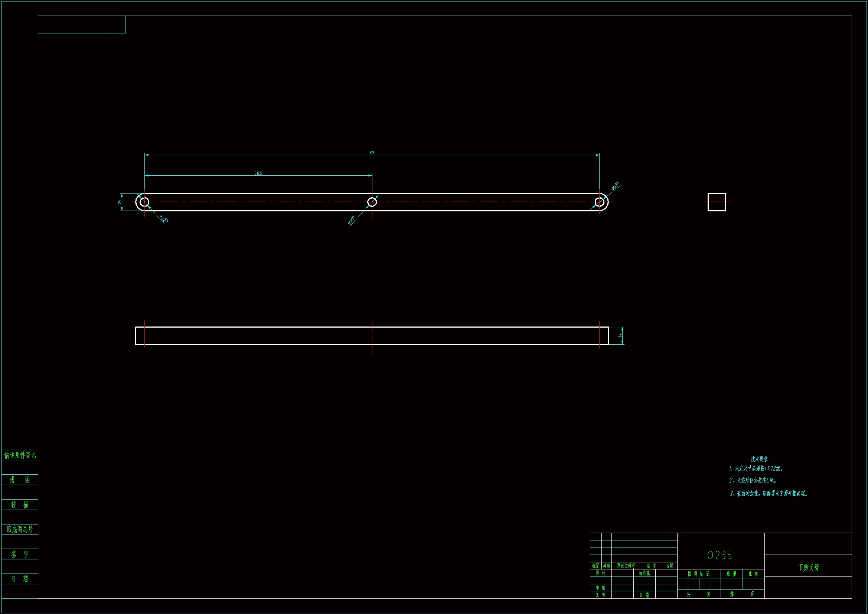Click the Q235 material text
The image size is (868, 614).
(x=720, y=555)
